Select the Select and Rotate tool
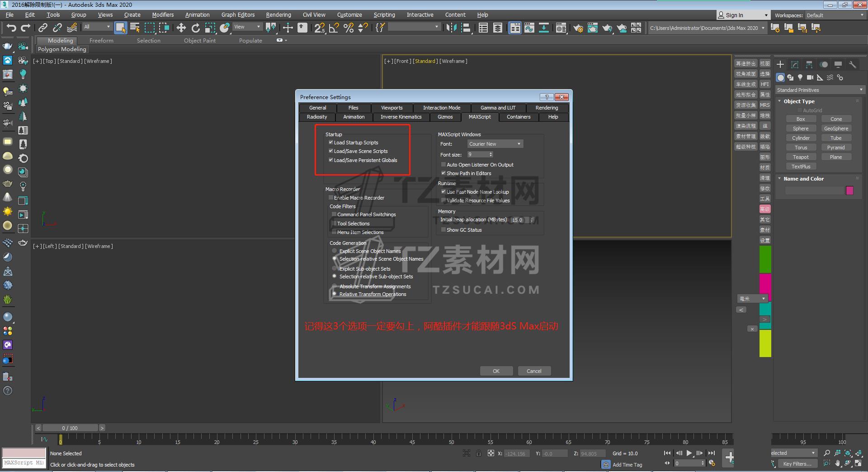The height and width of the screenshot is (472, 868). click(195, 28)
